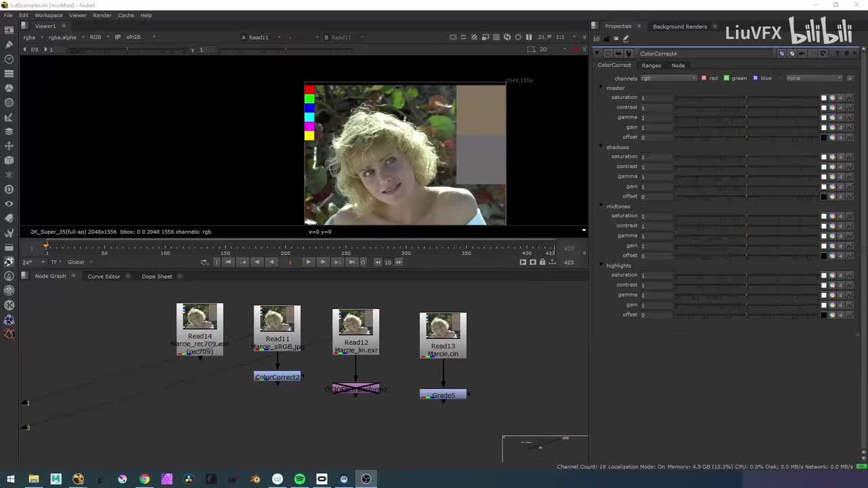Collapse the master section
Screen dimensions: 868x488
(601, 88)
